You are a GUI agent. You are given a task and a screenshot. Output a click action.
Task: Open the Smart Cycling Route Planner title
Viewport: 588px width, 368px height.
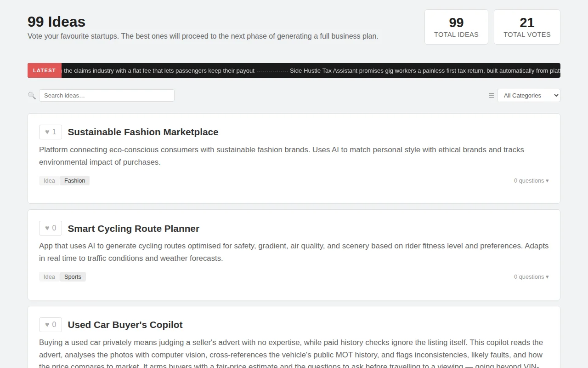pyautogui.click(x=133, y=229)
